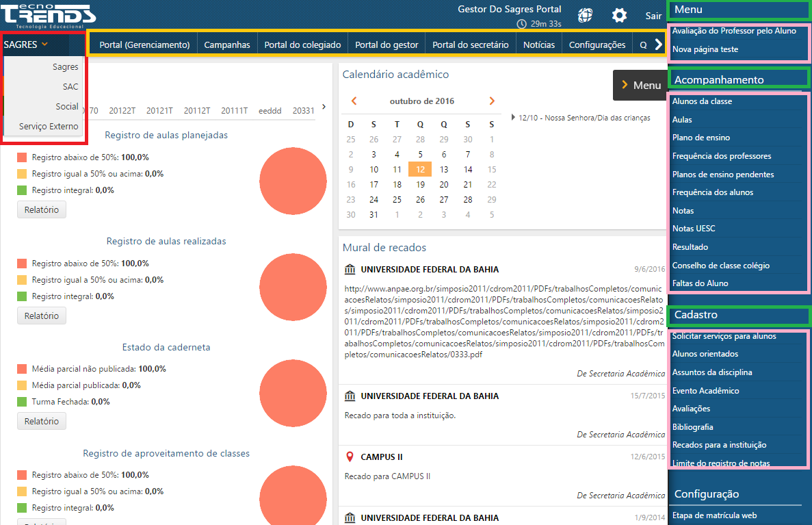
Task: Select day 17 in the academic calendar
Action: [x=374, y=185]
